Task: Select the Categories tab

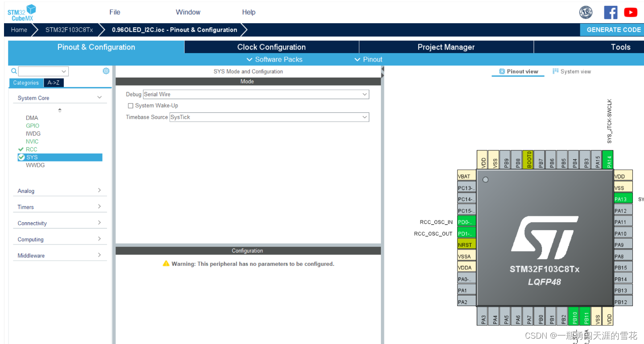Action: click(26, 83)
